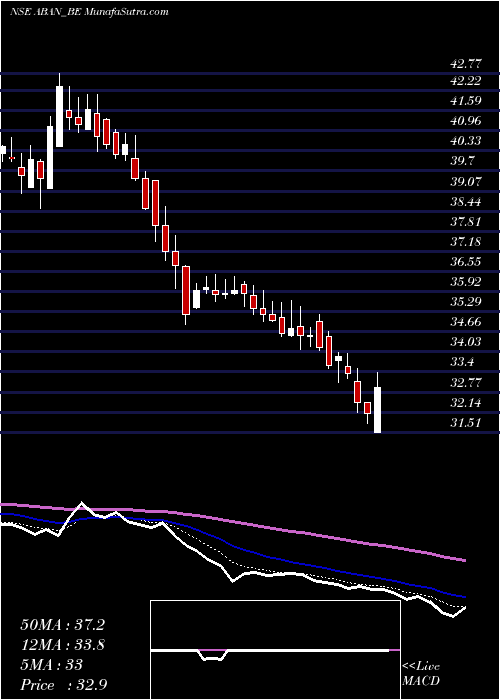Select the 35.29 price axis label

pos(466,302)
